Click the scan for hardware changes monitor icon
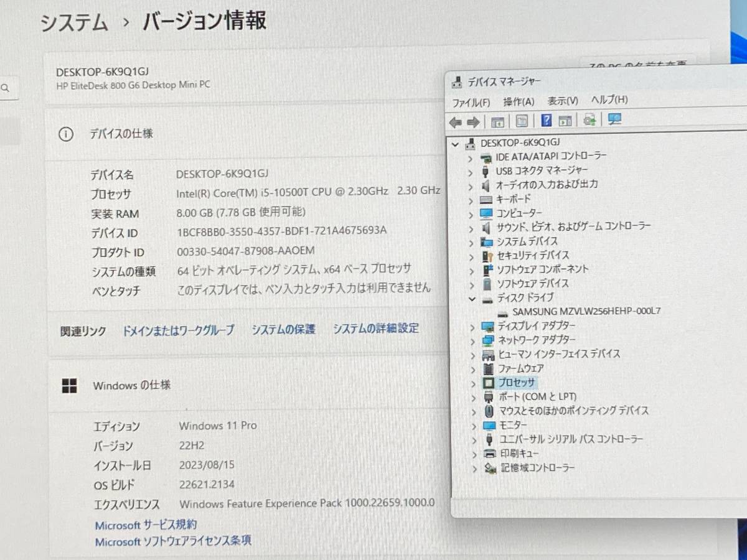 tap(615, 119)
